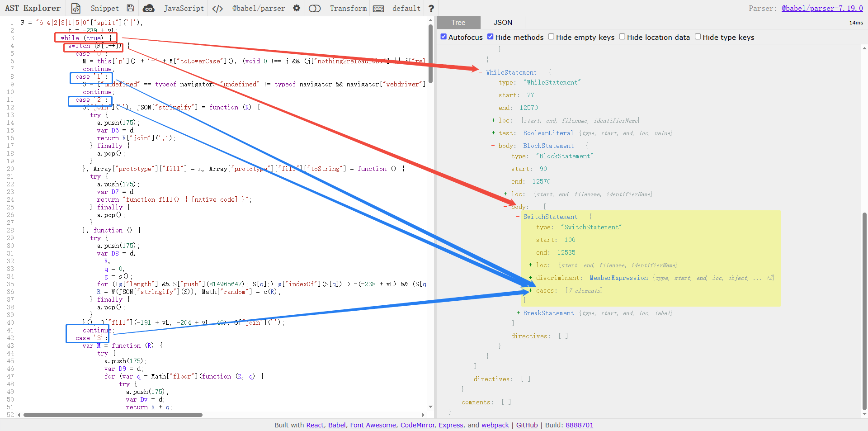Click the AST Explorer title
Viewport: 868px width, 431px height.
click(33, 8)
